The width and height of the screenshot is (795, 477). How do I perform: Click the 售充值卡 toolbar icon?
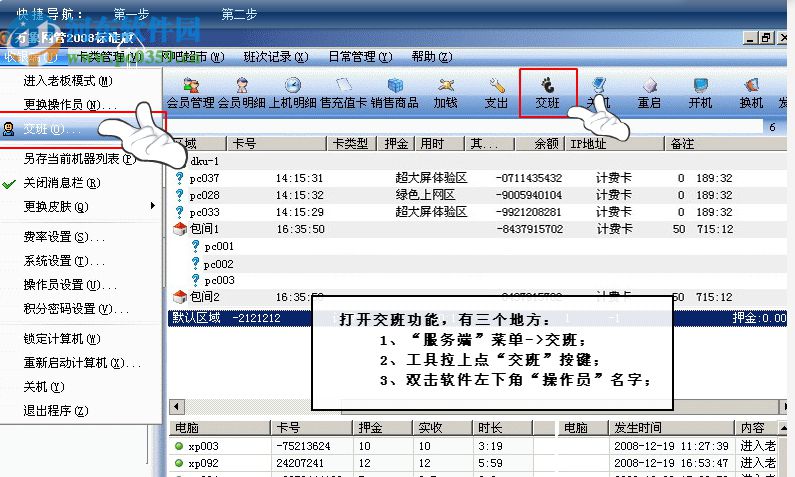point(344,93)
